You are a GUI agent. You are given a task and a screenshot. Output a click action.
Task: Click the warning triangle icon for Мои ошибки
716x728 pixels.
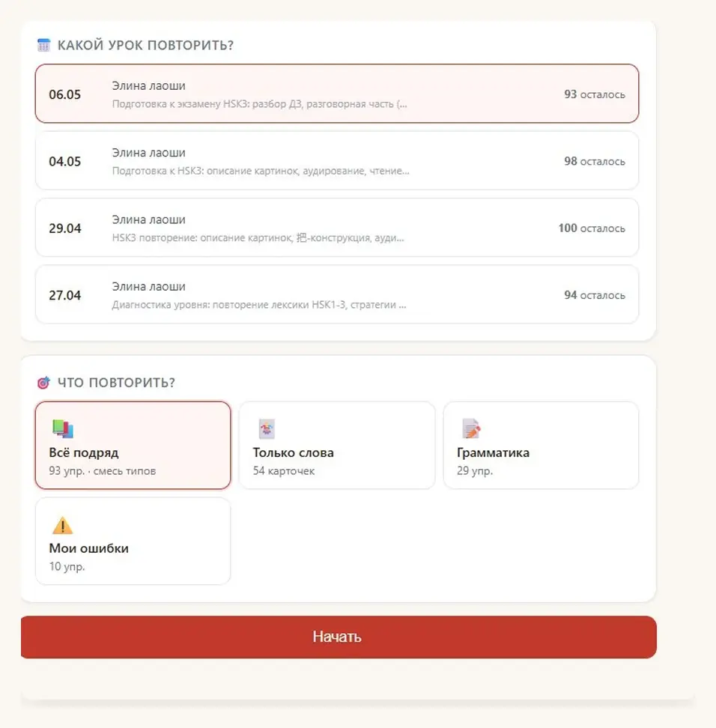[62, 525]
